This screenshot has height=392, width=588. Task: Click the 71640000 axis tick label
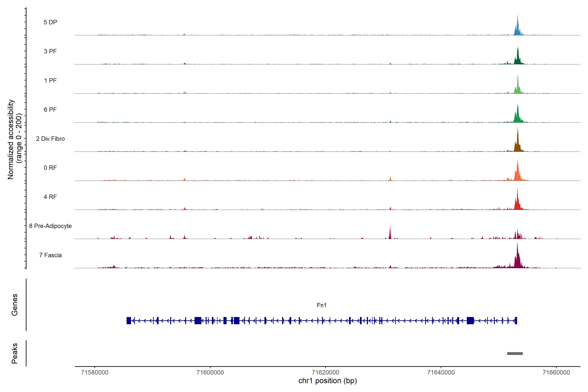[x=441, y=372]
